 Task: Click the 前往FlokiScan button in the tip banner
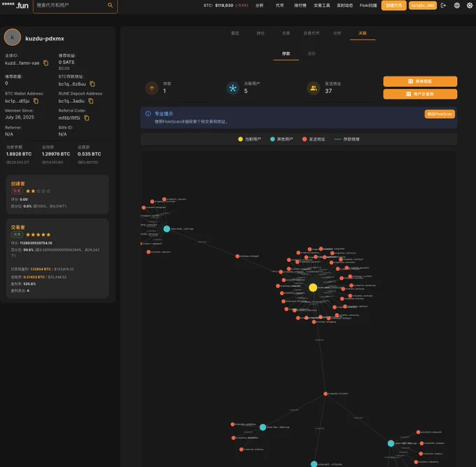tap(440, 114)
